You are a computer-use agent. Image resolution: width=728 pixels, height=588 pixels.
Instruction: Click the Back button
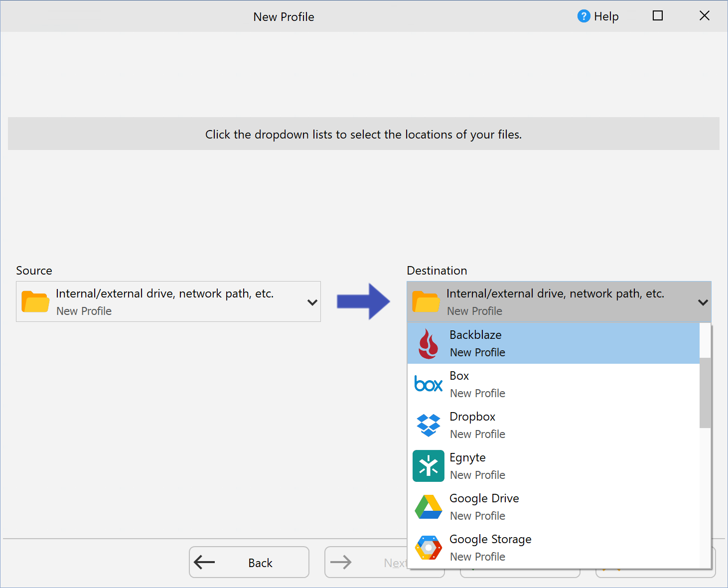249,562
